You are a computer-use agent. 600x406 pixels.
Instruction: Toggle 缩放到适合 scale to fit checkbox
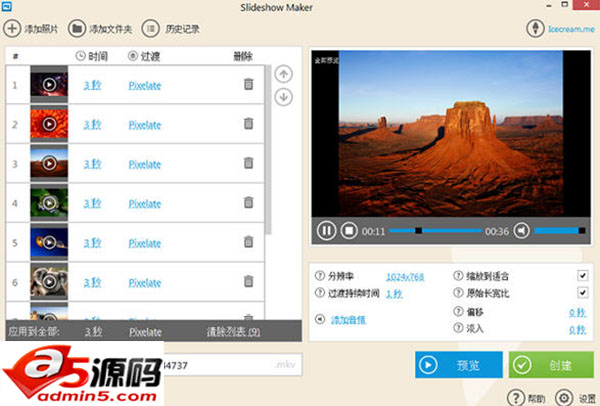pyautogui.click(x=583, y=275)
